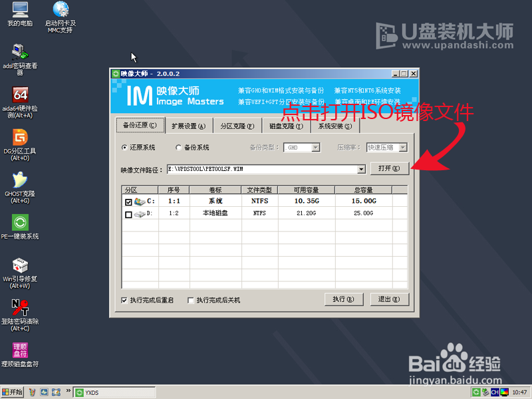Click green tray icon in system tray
532x399 pixels.
(476, 392)
